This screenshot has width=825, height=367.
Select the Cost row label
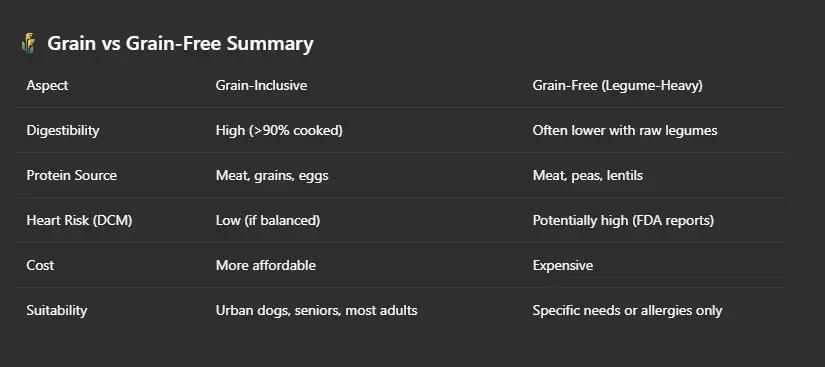tap(40, 265)
